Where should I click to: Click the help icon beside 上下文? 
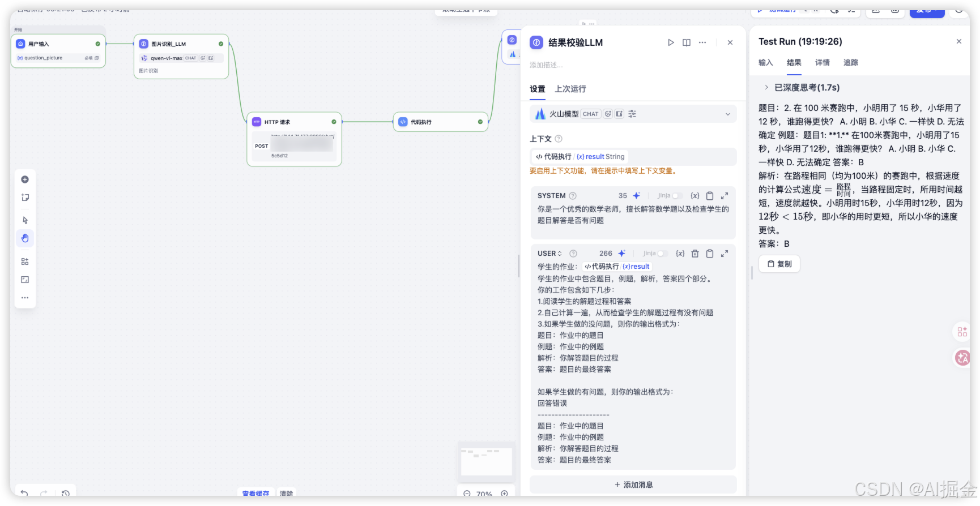point(559,139)
